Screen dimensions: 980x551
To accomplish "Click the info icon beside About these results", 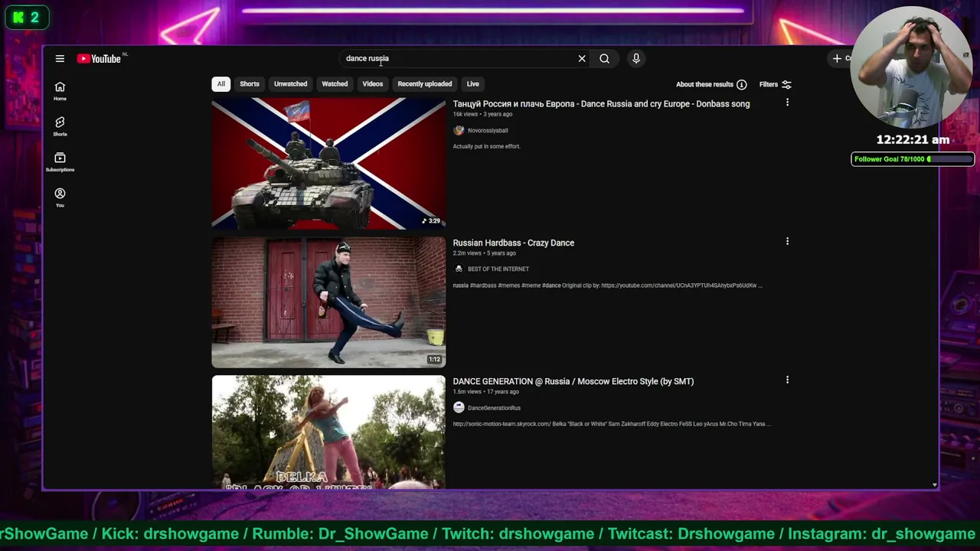I will tap(741, 84).
